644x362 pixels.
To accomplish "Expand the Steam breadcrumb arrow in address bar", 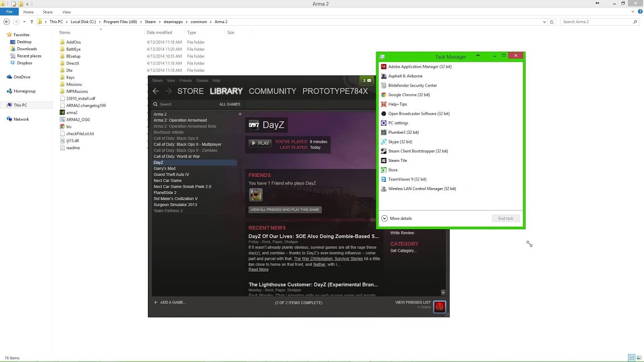I will 159,22.
